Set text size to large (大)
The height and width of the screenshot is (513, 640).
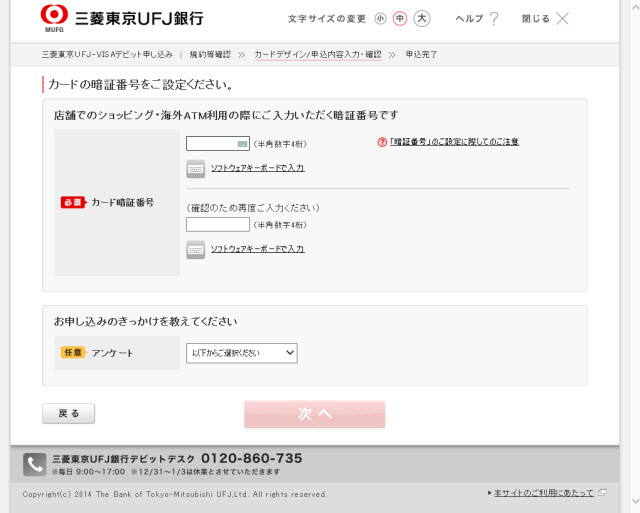(422, 19)
